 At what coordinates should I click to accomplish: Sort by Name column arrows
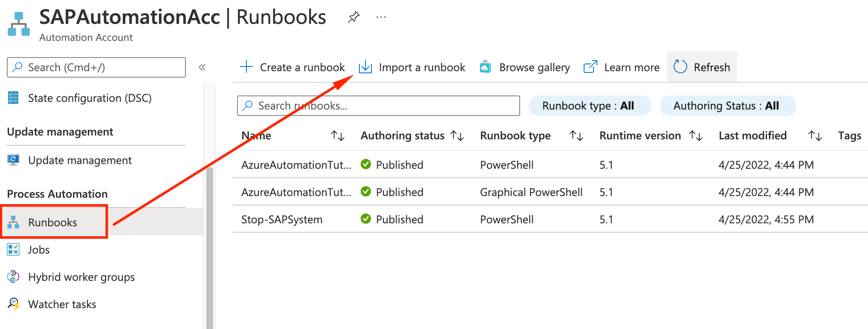click(338, 136)
